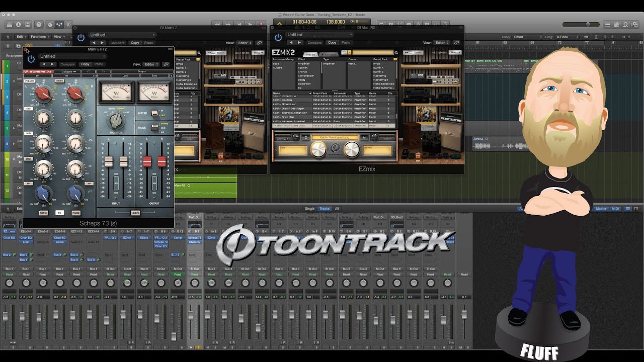Open the Mixer button in Logic control bar

click(59, 24)
